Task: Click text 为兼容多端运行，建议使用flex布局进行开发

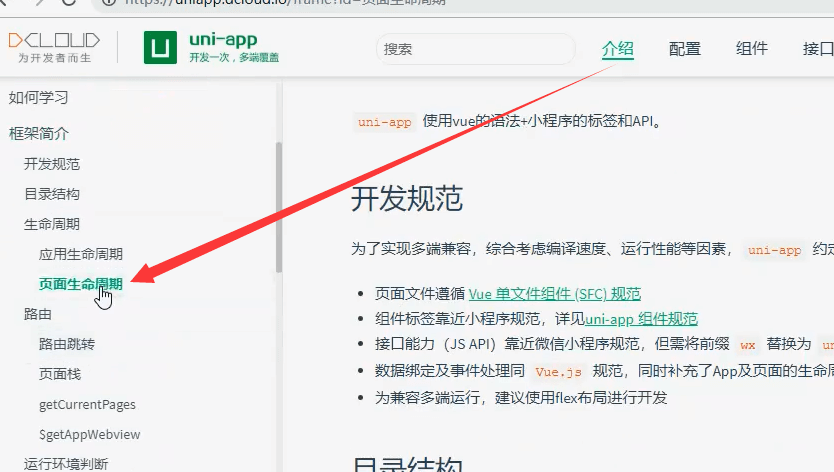Action: (521, 398)
